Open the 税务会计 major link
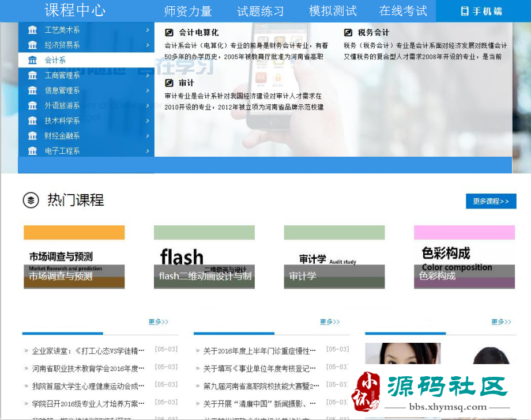531x420 pixels. point(374,32)
